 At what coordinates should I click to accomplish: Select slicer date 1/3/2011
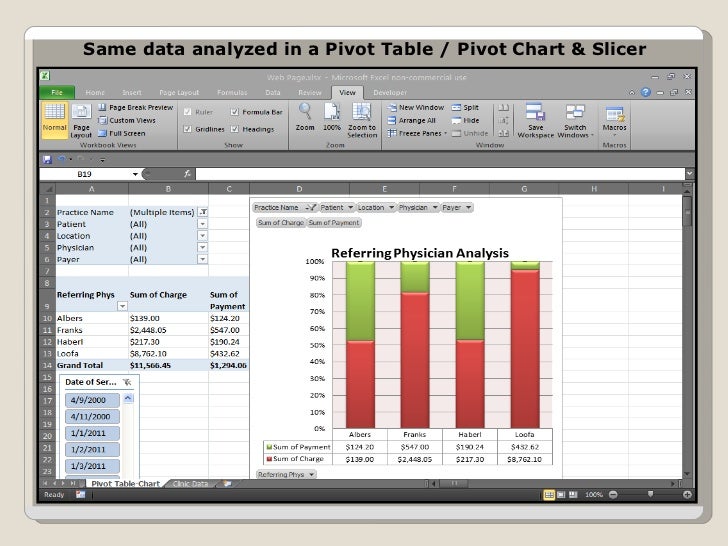coord(92,466)
